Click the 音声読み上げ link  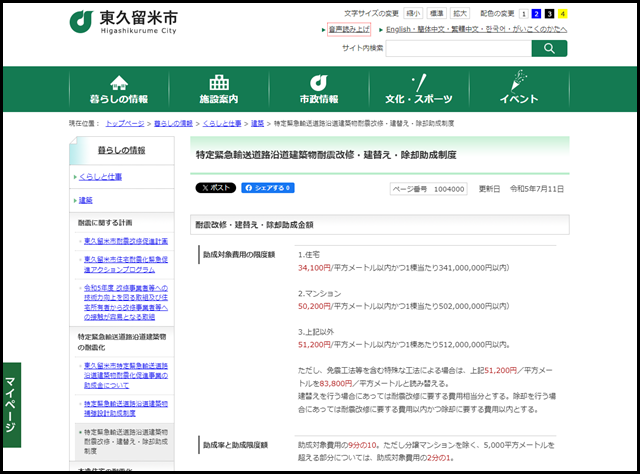click(x=350, y=30)
